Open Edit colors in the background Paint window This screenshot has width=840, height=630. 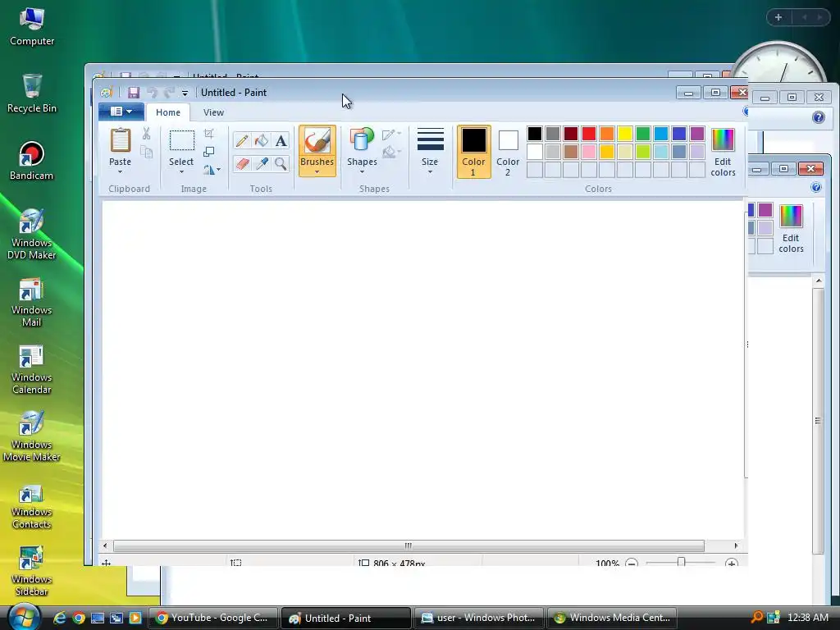[791, 229]
